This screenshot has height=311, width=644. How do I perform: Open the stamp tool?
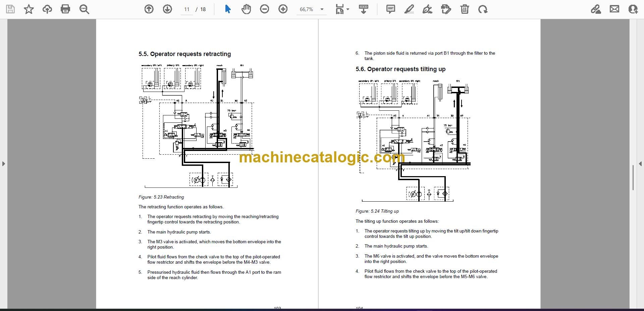coord(446,9)
